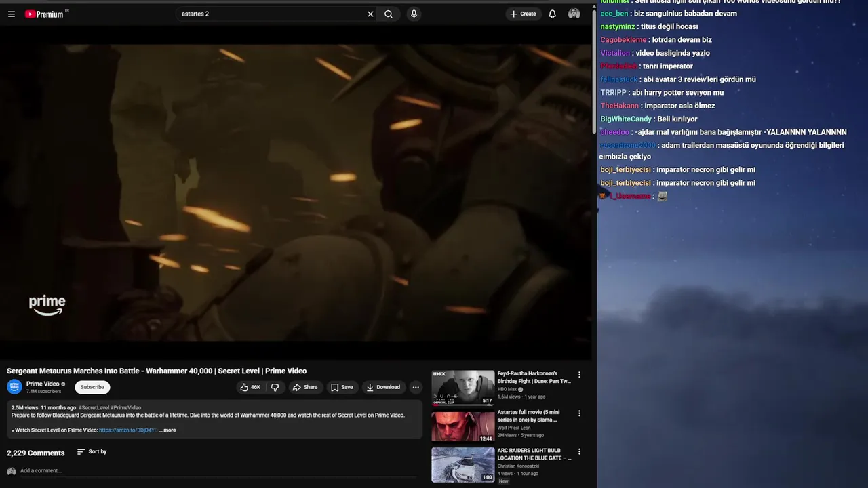Open the Astartes full movie thumbnail
868x488 pixels.
[463, 426]
